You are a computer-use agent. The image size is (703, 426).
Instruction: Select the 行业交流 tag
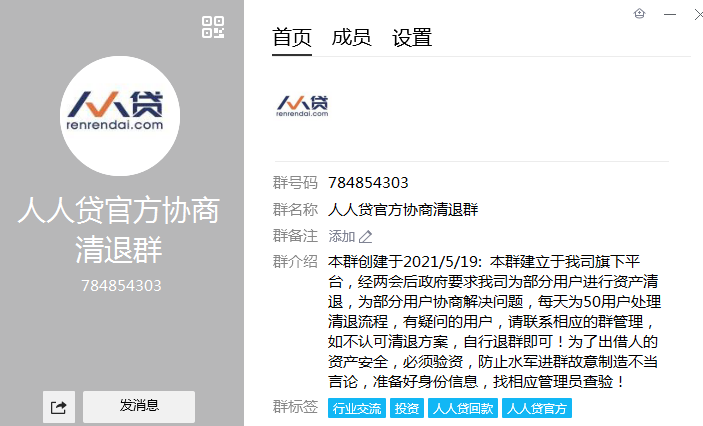357,408
